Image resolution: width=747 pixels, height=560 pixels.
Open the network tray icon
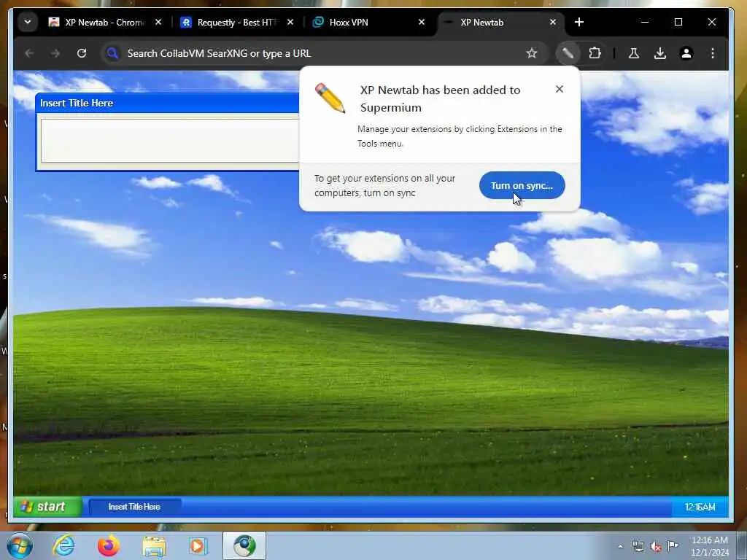coord(638,546)
